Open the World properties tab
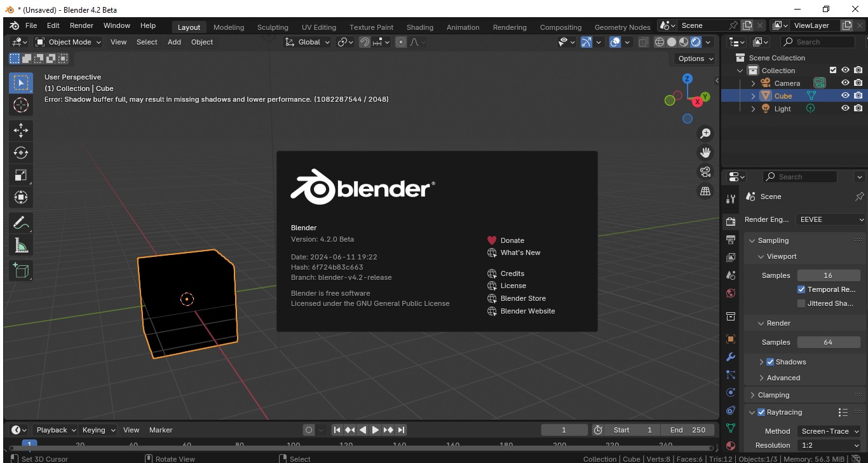The image size is (868, 463). [x=731, y=293]
